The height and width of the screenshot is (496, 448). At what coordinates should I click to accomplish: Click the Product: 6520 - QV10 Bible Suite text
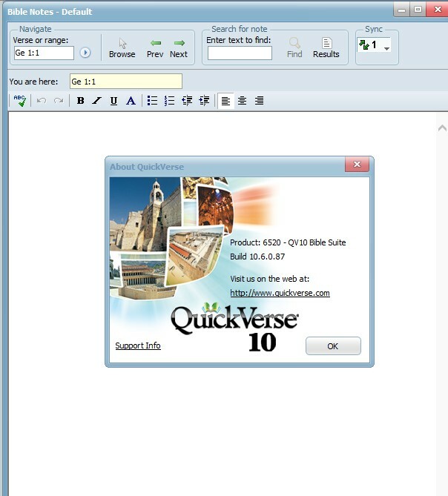(288, 242)
